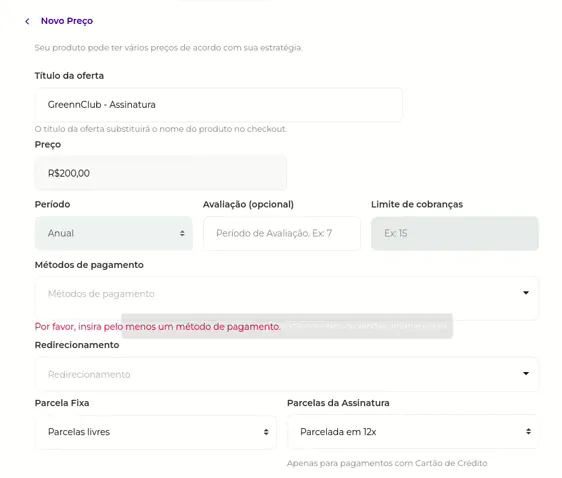Go back using the arrow beside Novo Preço
Viewport: 562px width, 478px height.
coord(27,21)
